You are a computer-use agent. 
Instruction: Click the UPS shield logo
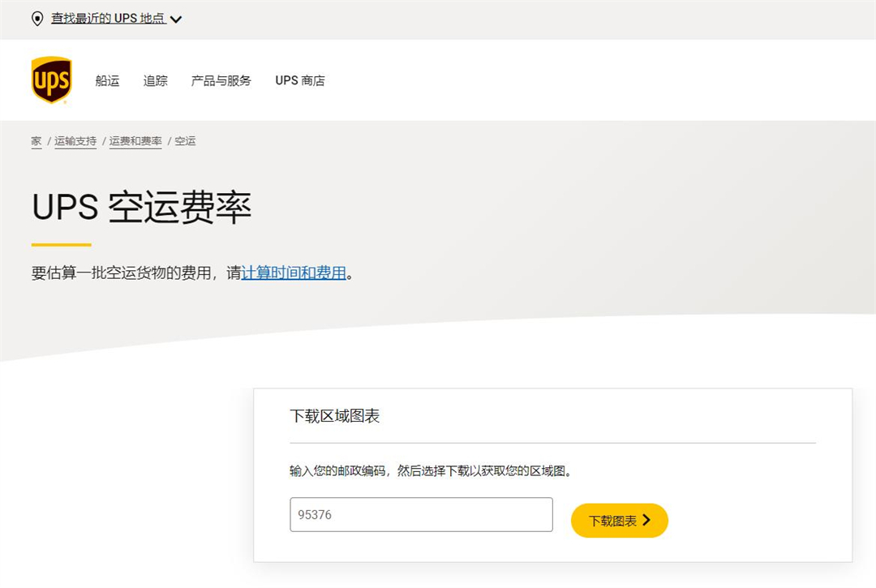[x=51, y=79]
